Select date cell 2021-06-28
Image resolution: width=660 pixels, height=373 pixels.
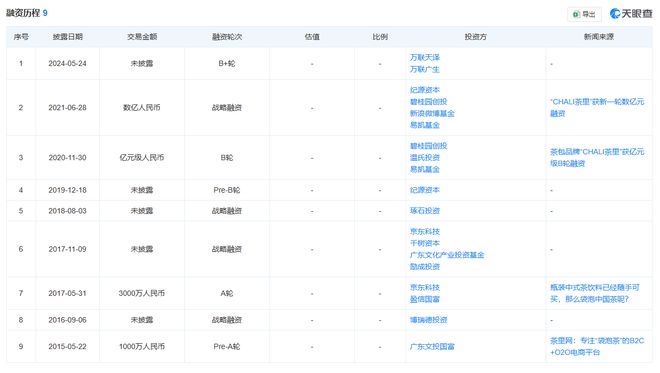(x=67, y=107)
